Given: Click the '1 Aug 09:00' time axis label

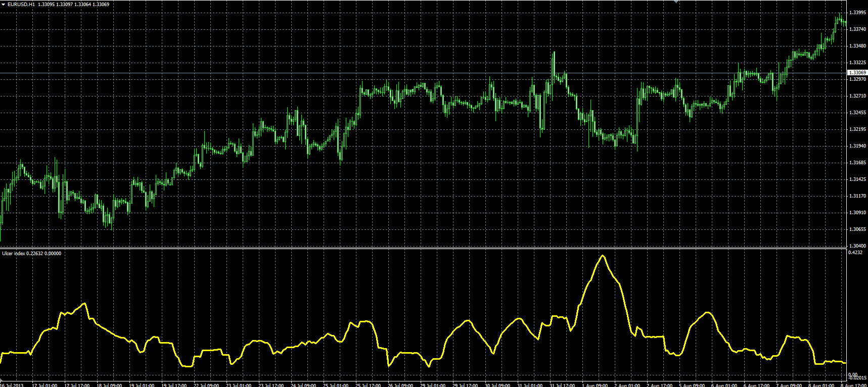Looking at the screenshot, I should 595,384.
